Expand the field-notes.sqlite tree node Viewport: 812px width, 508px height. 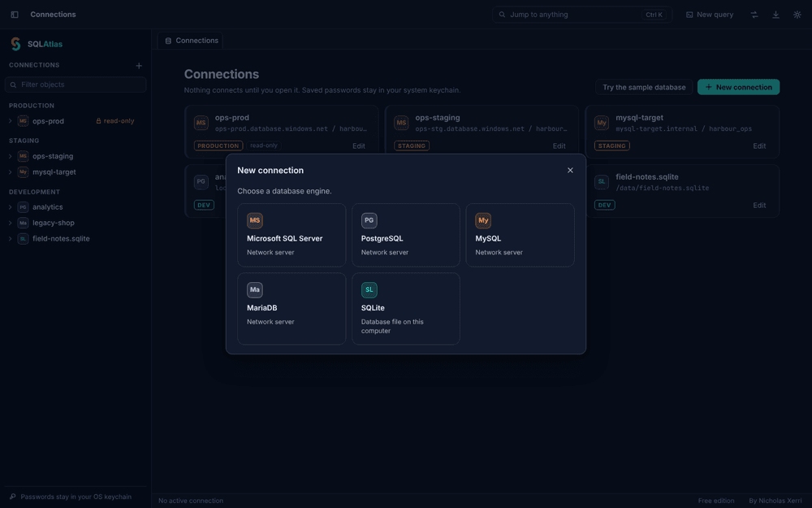coord(11,238)
